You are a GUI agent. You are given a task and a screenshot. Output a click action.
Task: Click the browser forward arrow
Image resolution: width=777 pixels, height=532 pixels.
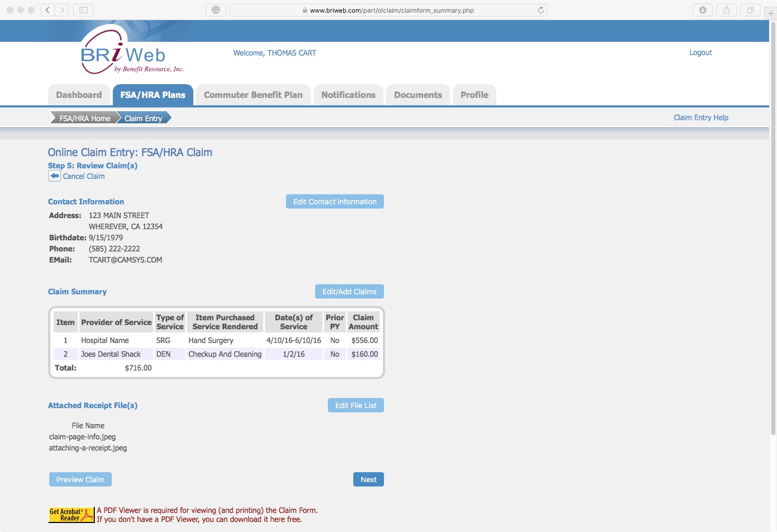62,10
